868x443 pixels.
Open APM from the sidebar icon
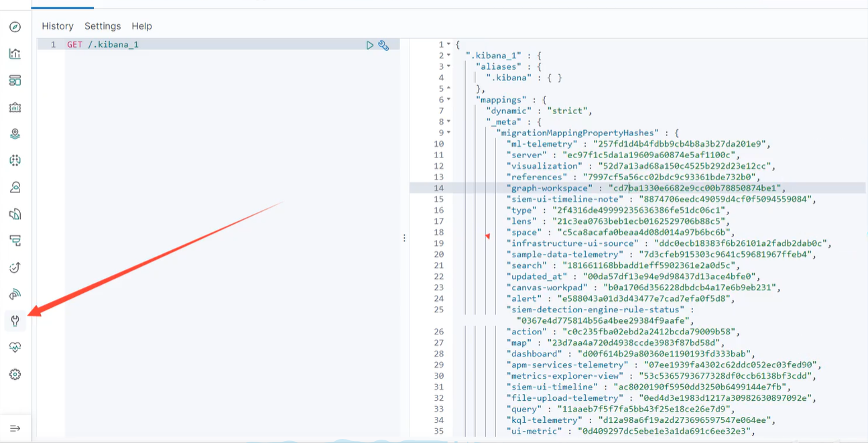click(x=15, y=241)
